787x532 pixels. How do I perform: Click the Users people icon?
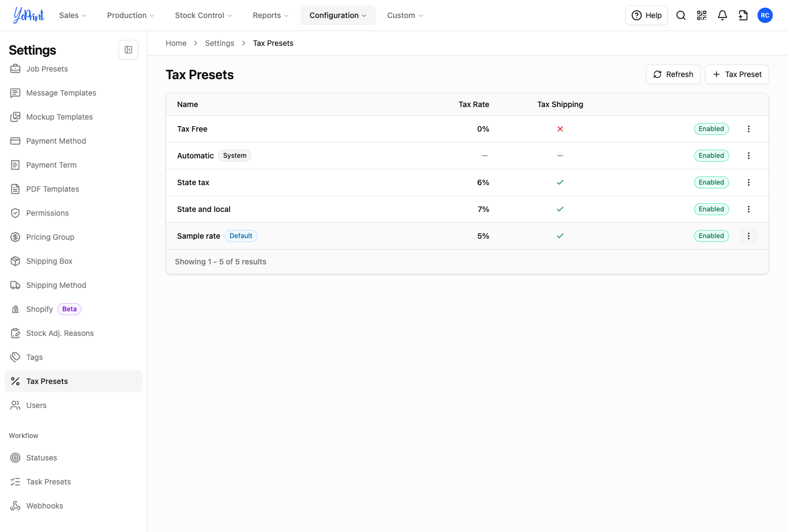[x=15, y=405]
